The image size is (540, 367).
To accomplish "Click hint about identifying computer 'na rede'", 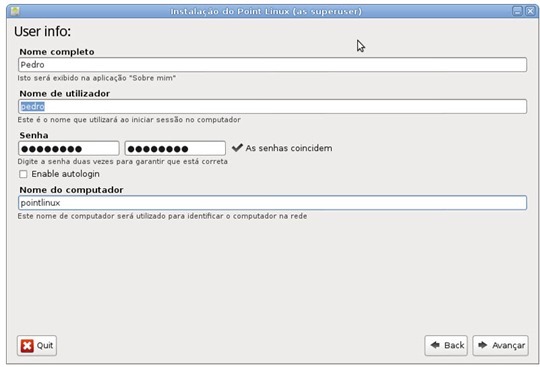I will pyautogui.click(x=162, y=216).
